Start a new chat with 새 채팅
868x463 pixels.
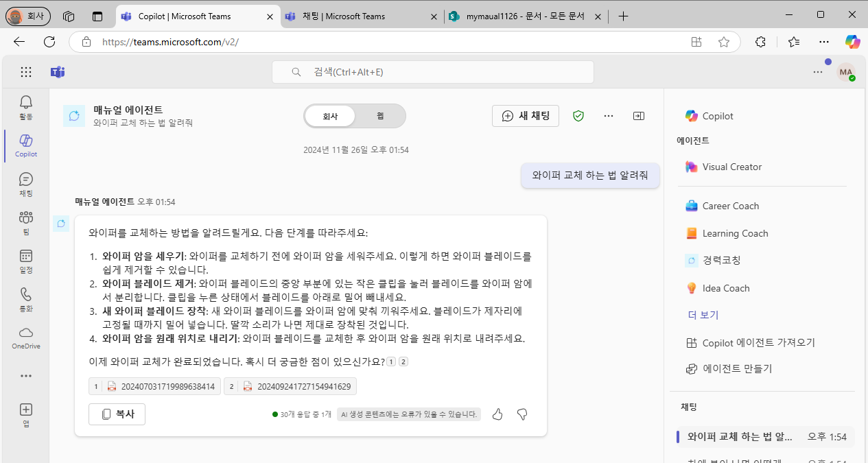click(526, 116)
